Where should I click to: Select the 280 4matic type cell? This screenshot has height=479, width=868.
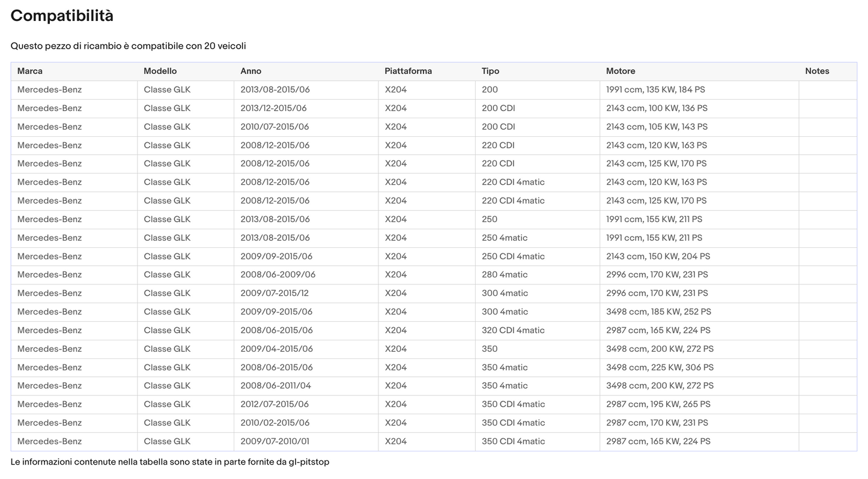(x=504, y=274)
